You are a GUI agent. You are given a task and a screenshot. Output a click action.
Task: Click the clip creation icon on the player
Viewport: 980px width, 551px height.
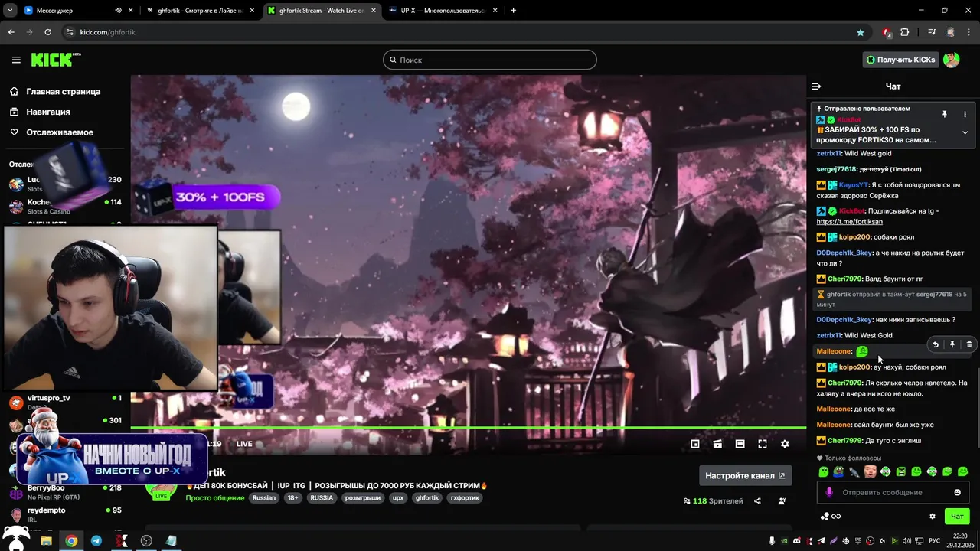(x=717, y=444)
